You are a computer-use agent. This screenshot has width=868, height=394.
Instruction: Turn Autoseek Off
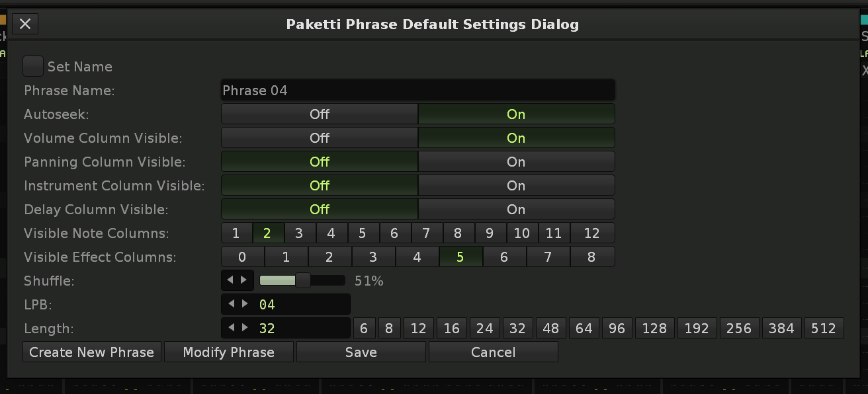click(x=319, y=114)
